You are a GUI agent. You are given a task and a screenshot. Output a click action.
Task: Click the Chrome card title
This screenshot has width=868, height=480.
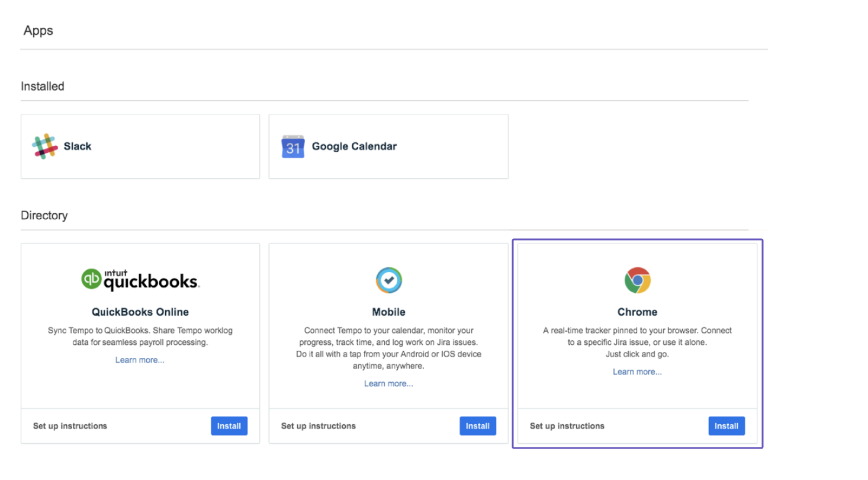(x=637, y=312)
